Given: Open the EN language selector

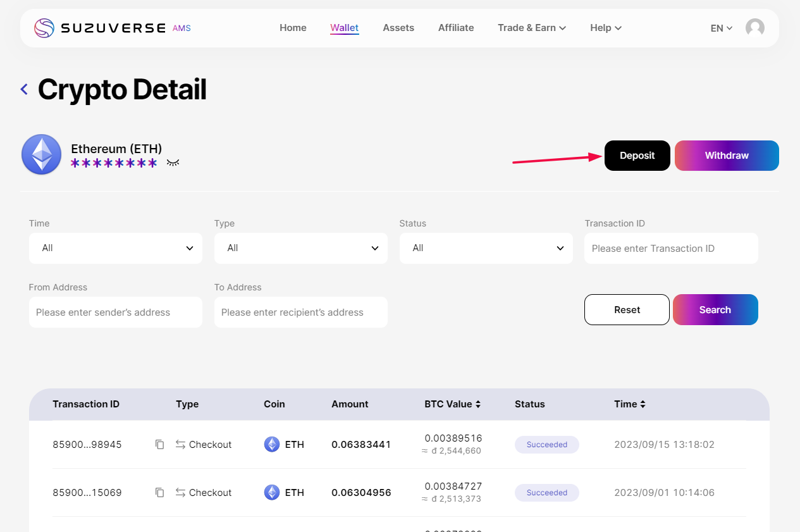Looking at the screenshot, I should pos(721,28).
